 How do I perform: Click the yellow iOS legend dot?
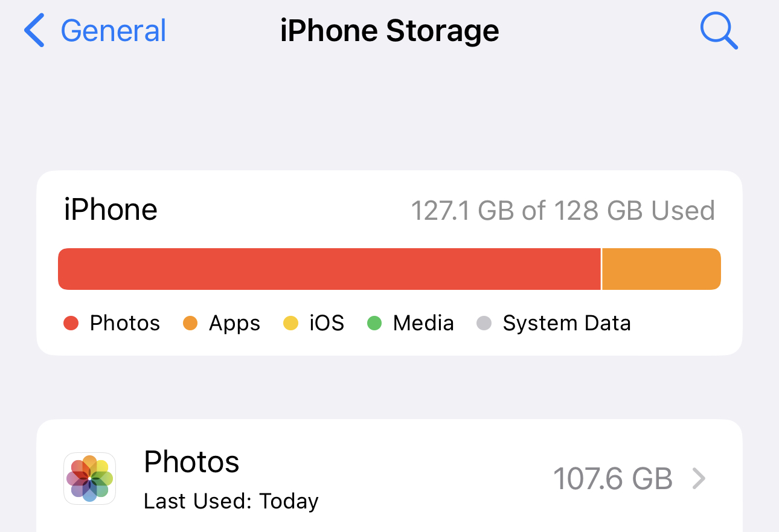tap(291, 323)
